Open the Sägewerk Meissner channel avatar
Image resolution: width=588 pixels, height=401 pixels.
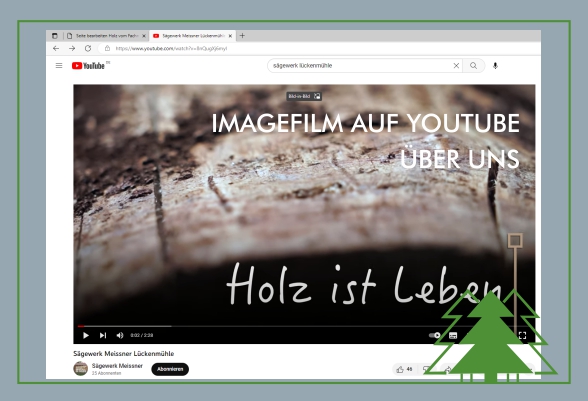80,369
